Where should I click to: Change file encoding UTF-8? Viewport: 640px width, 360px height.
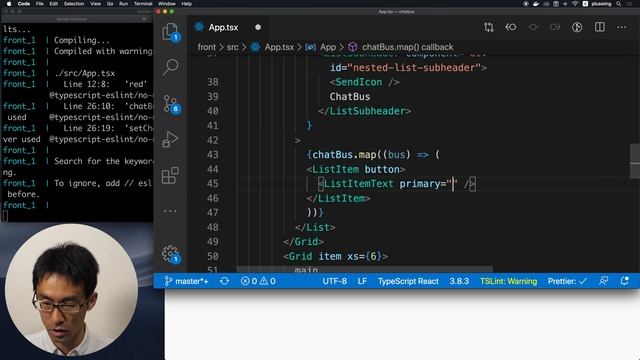click(x=335, y=281)
